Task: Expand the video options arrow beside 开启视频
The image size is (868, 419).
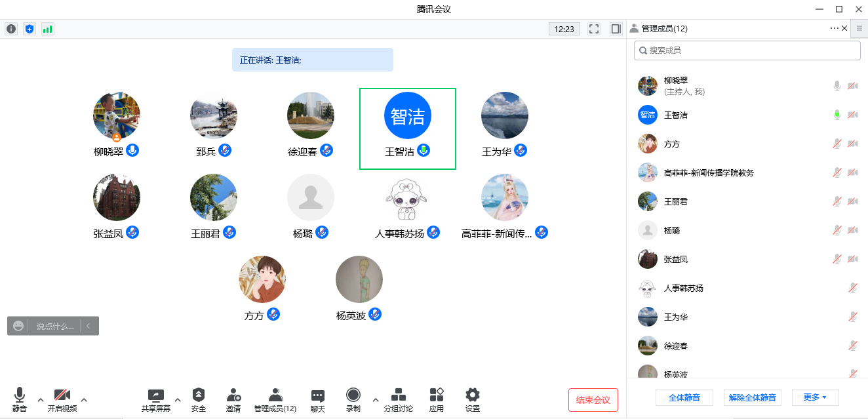Action: (84, 399)
